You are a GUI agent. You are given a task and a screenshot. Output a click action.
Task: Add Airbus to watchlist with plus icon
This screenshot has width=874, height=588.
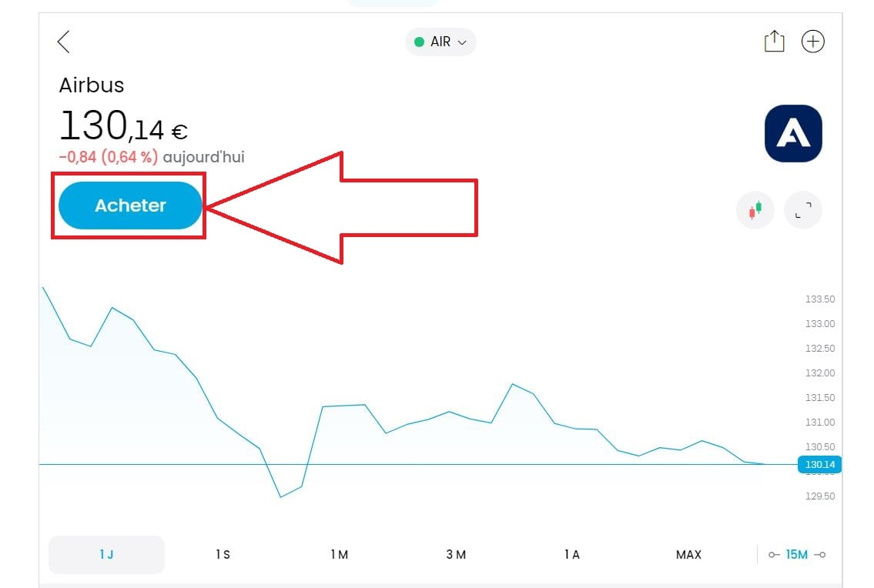[813, 42]
